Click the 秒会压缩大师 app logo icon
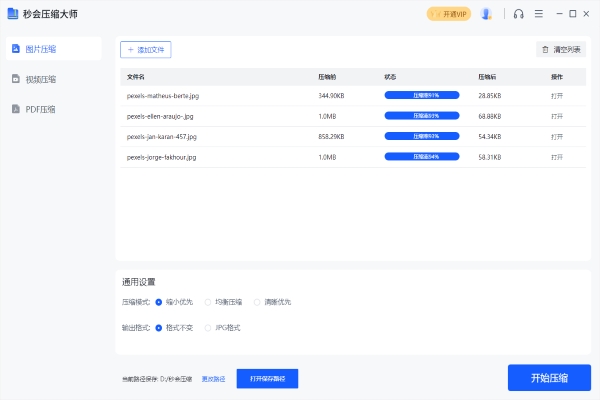 [11, 14]
